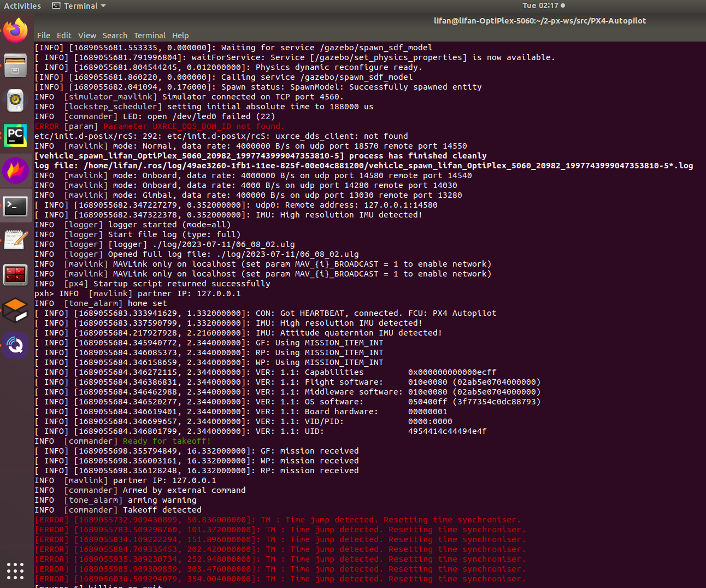The width and height of the screenshot is (706, 588).
Task: Start Flameshot from the purple flame dock icon
Action: click(x=15, y=170)
